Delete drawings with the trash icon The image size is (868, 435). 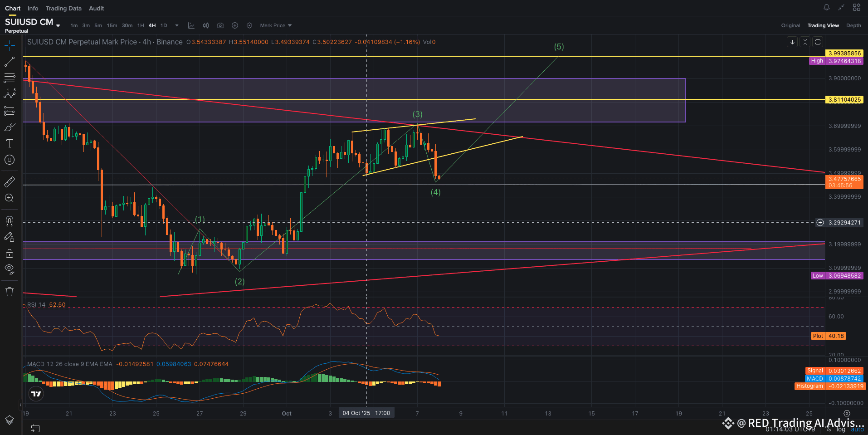[10, 292]
